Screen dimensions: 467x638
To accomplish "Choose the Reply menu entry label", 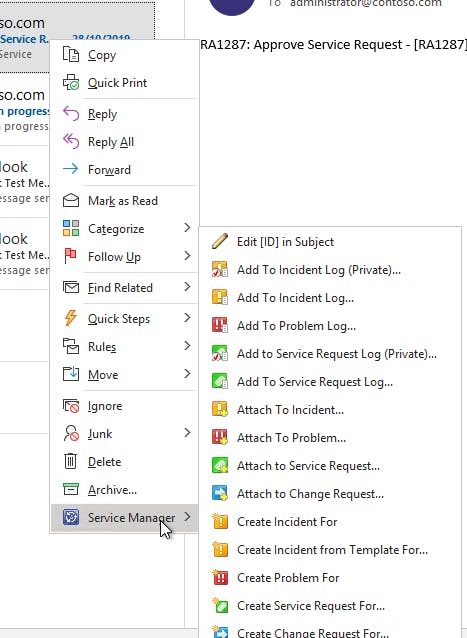I will point(103,114).
